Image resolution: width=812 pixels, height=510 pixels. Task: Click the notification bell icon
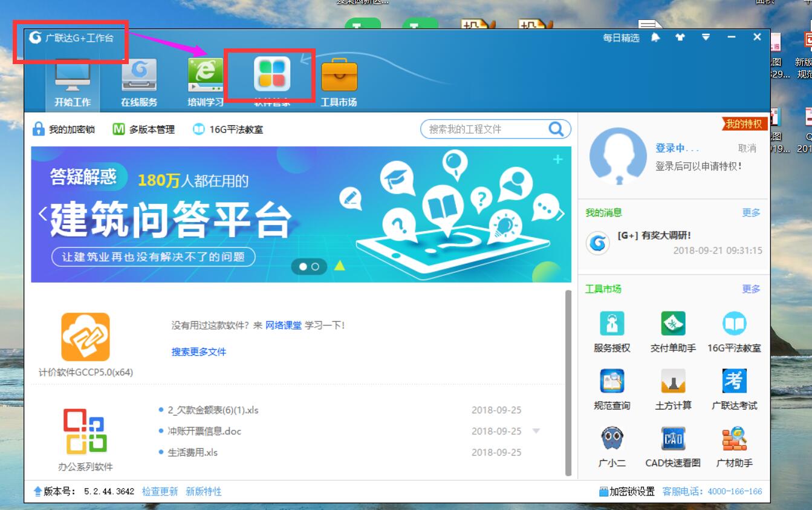click(655, 38)
